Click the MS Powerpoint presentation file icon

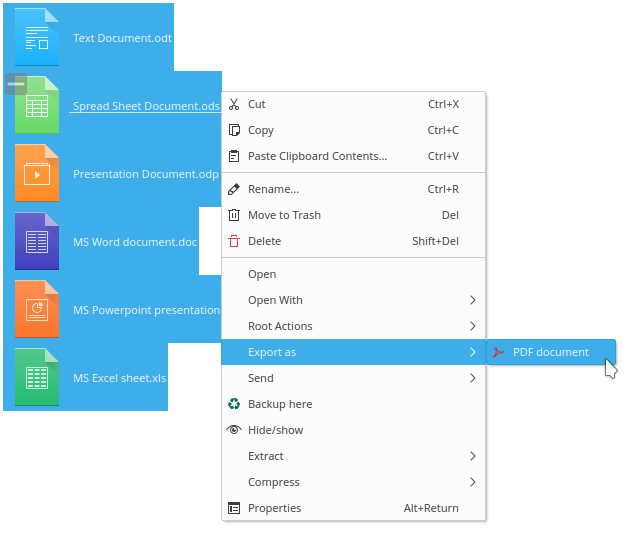pyautogui.click(x=37, y=309)
